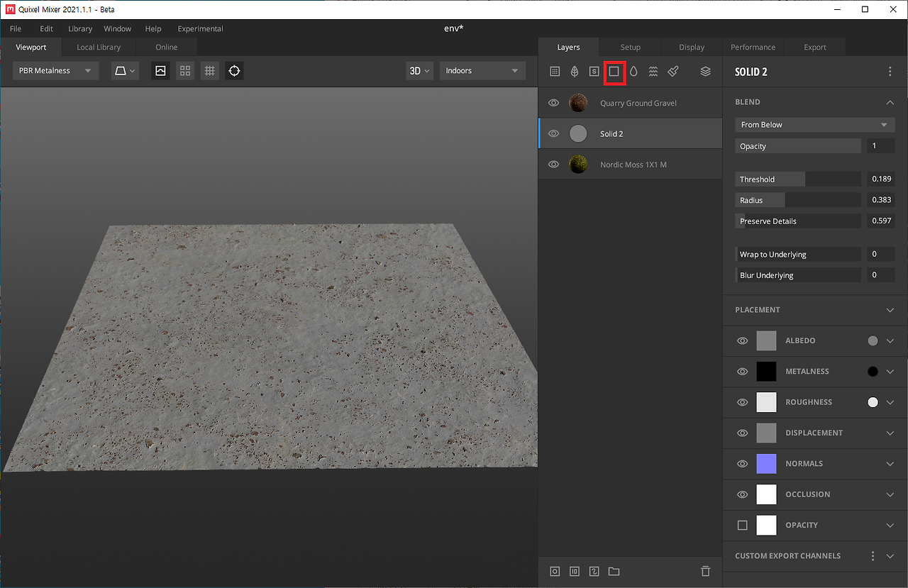
Task: Delete the selected layer with the trash icon
Action: [x=705, y=571]
